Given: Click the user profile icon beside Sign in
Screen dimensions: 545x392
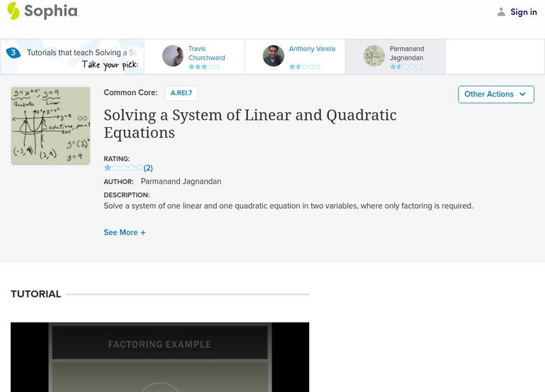Looking at the screenshot, I should pos(501,12).
